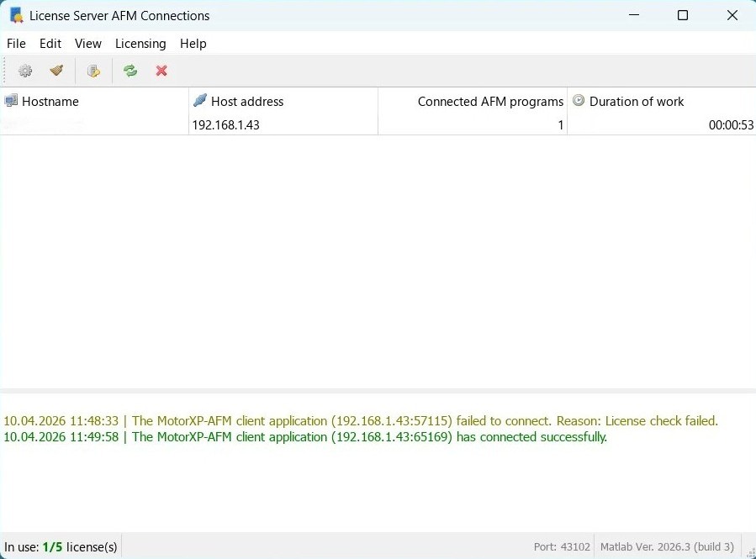Select the successful connection log entry
756x559 pixels.
[305, 436]
